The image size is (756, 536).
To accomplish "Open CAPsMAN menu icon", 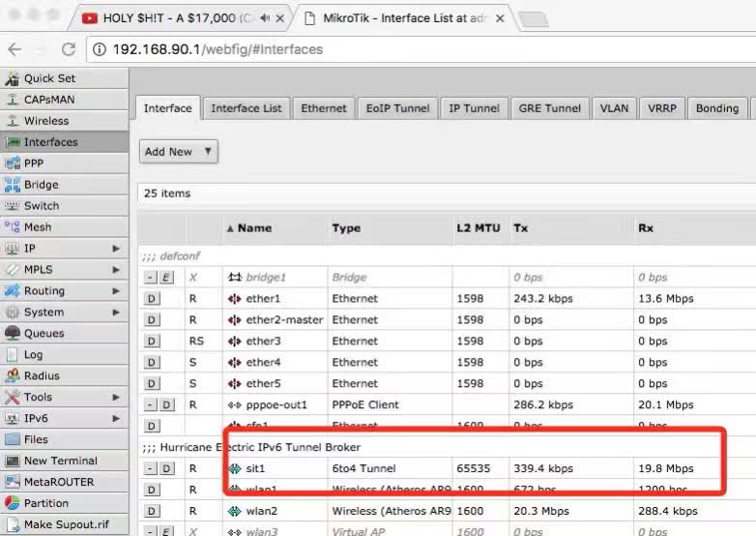I will click(12, 100).
